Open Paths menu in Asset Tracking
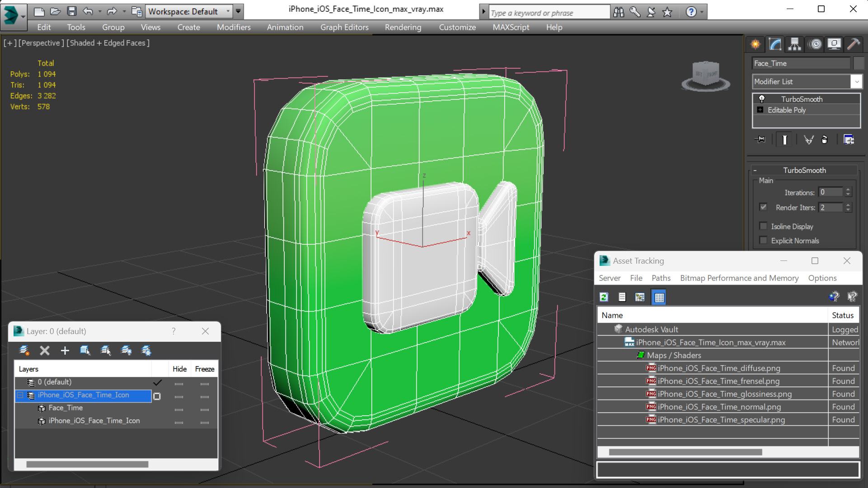This screenshot has height=488, width=868. 661,278
